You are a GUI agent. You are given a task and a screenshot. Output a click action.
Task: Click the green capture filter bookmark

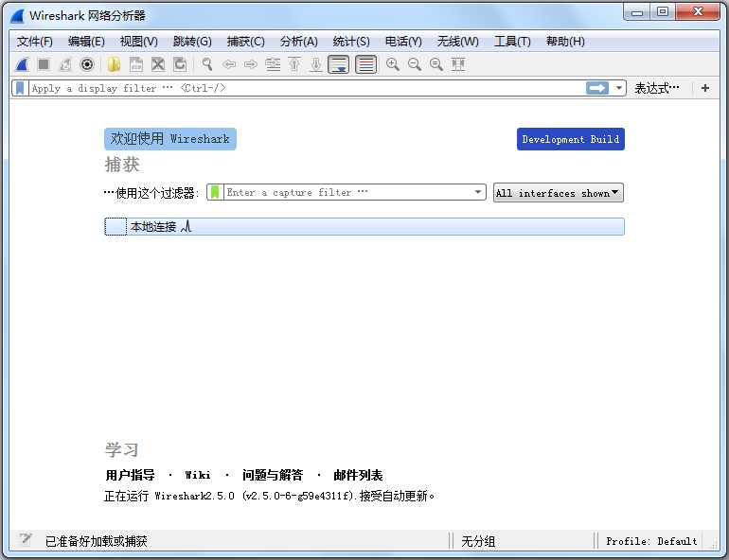214,192
